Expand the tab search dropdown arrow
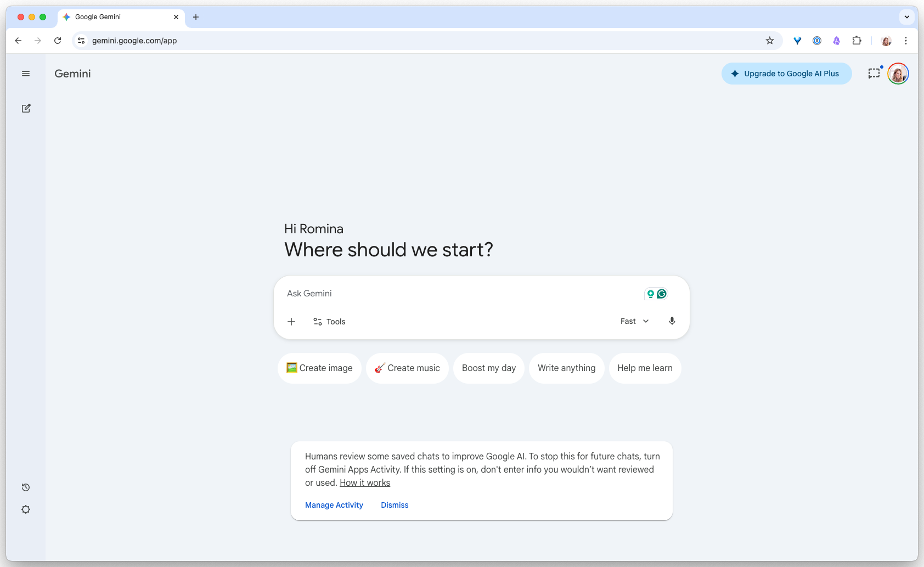The image size is (924, 567). coord(907,17)
